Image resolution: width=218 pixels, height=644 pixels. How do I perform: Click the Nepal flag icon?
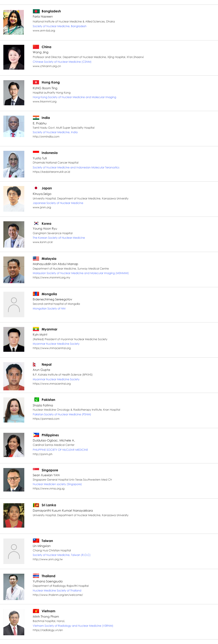35,364
